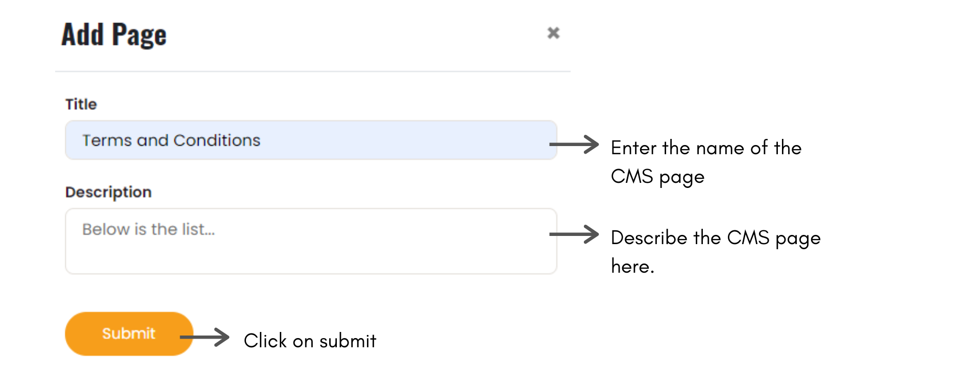Viewport: 980px width, 382px height.
Task: Click the Title label
Action: click(81, 104)
